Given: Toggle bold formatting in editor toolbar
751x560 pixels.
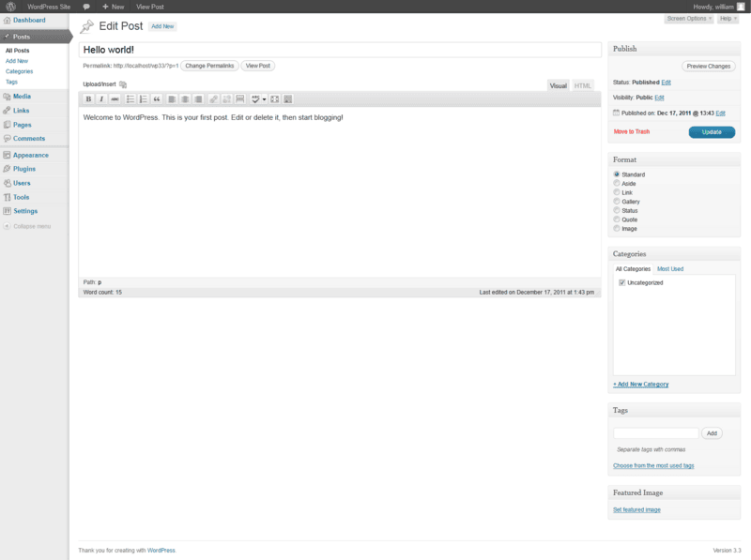Looking at the screenshot, I should point(88,99).
